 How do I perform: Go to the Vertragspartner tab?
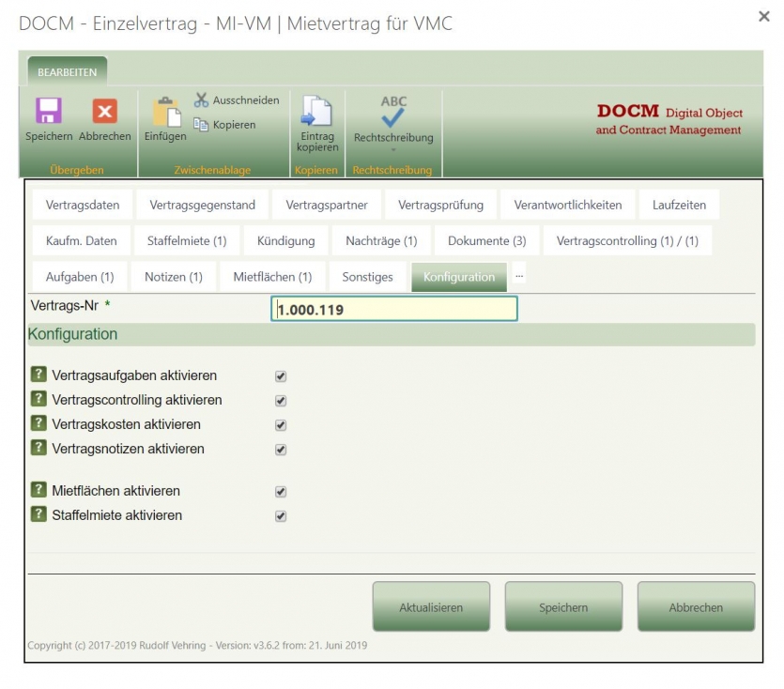coord(327,205)
